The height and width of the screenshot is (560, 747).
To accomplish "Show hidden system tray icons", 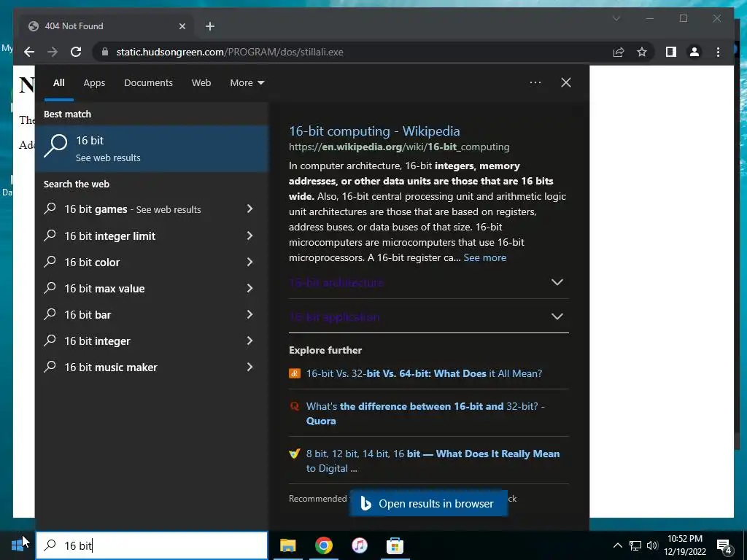I will (617, 545).
